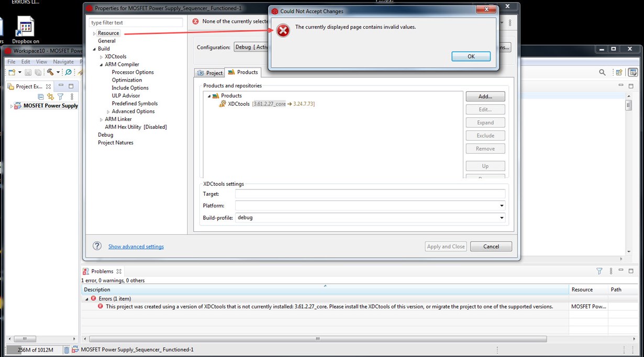Close the Project Explorer tab with X
Viewport: 644px width, 357px height.
(x=48, y=86)
